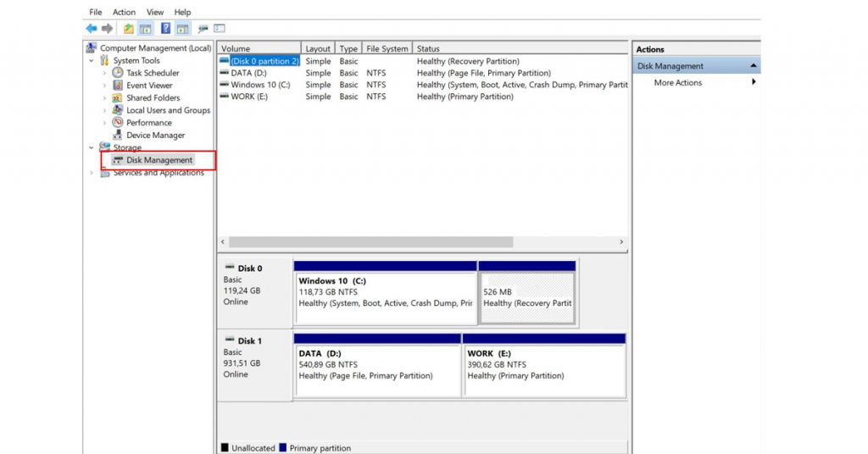The width and height of the screenshot is (868, 454).
Task: Click the 'Healthy (Recovery Partition)' status cell
Action: [x=468, y=61]
